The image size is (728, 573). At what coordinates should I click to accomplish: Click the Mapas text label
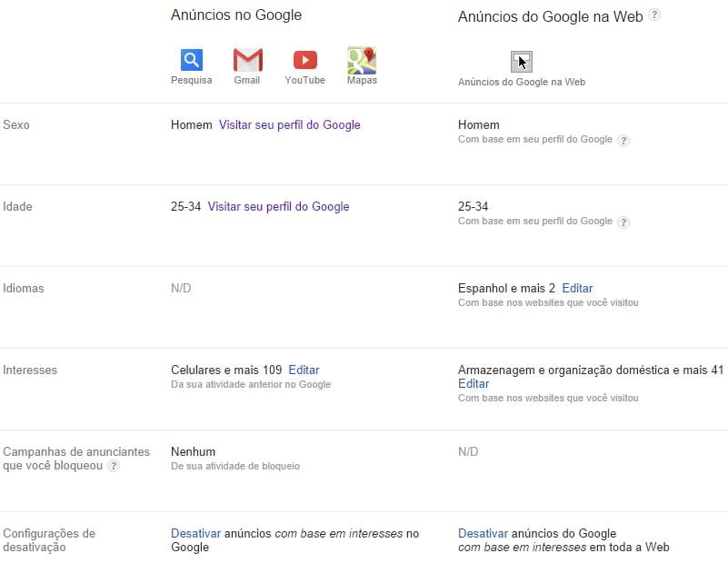(x=362, y=80)
